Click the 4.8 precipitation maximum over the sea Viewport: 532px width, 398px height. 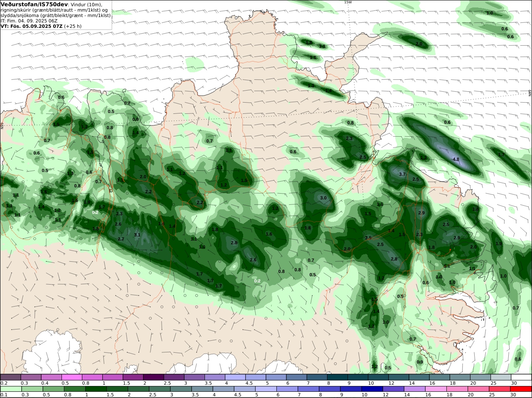pyautogui.click(x=456, y=159)
